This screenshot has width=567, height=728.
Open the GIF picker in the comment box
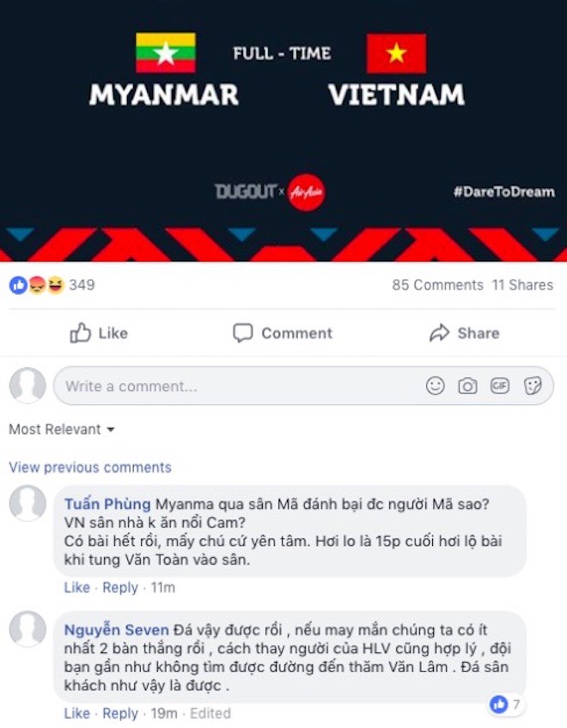(500, 386)
